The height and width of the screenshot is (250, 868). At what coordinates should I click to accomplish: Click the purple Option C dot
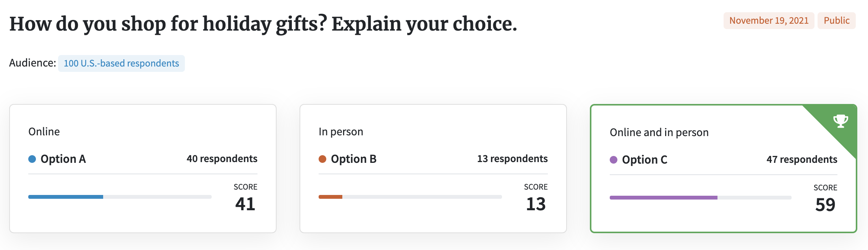614,160
